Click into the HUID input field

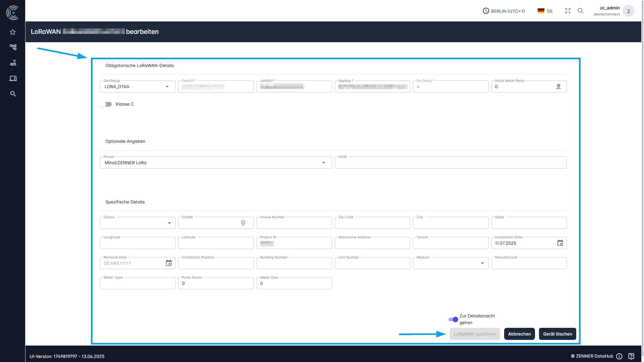tap(450, 163)
